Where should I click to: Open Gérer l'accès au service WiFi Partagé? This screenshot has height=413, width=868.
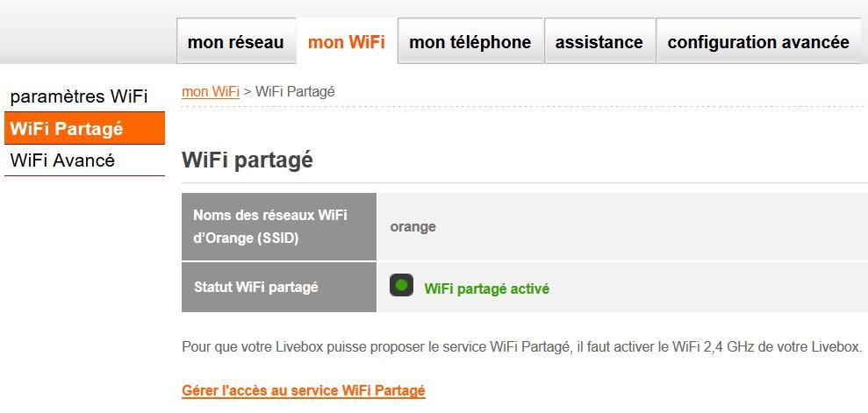pos(303,390)
